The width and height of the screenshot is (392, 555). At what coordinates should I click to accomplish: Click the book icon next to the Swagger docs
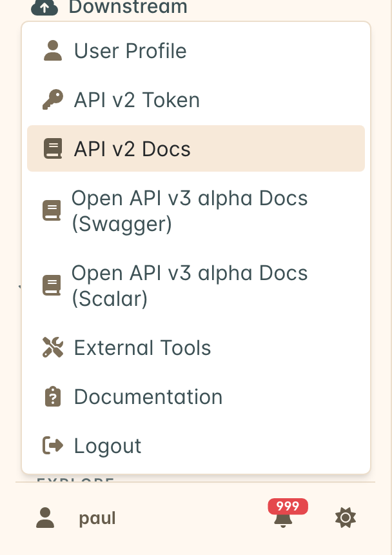point(52,210)
